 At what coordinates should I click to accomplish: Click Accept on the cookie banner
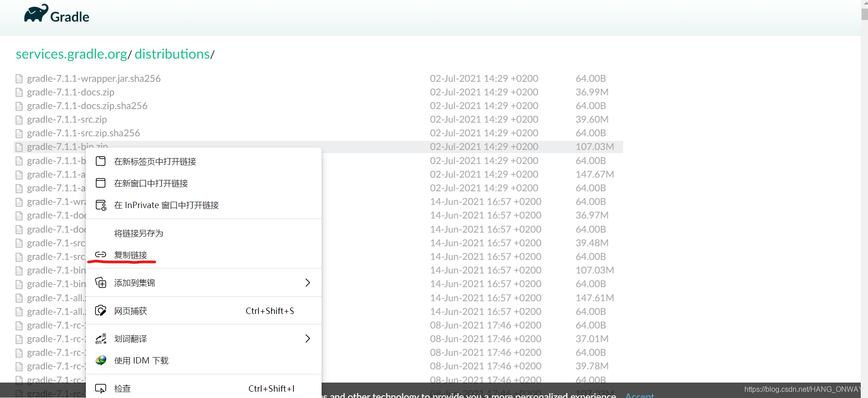[640, 395]
